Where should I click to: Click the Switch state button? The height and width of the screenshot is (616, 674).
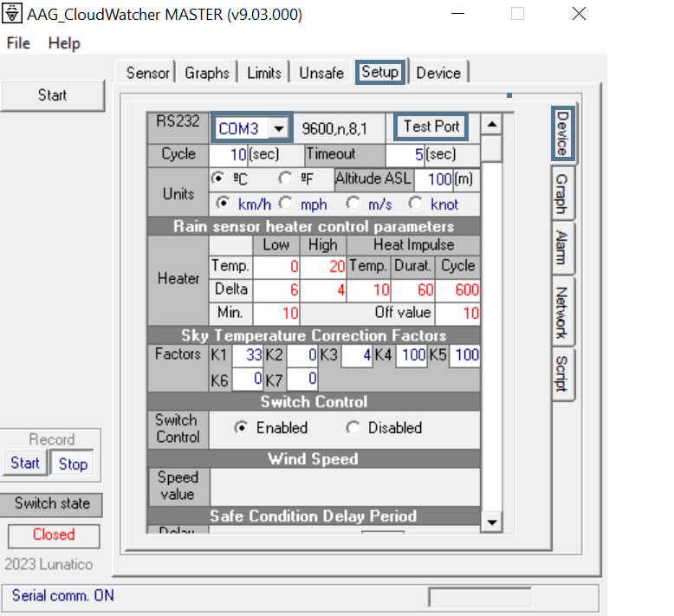tap(52, 503)
